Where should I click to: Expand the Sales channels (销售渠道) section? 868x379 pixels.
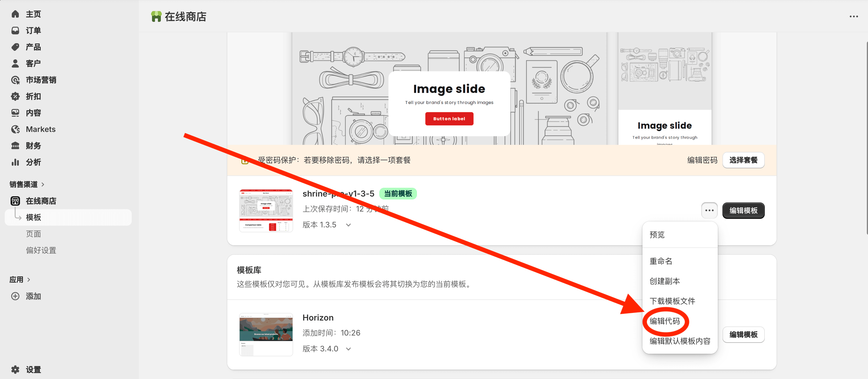point(43,185)
